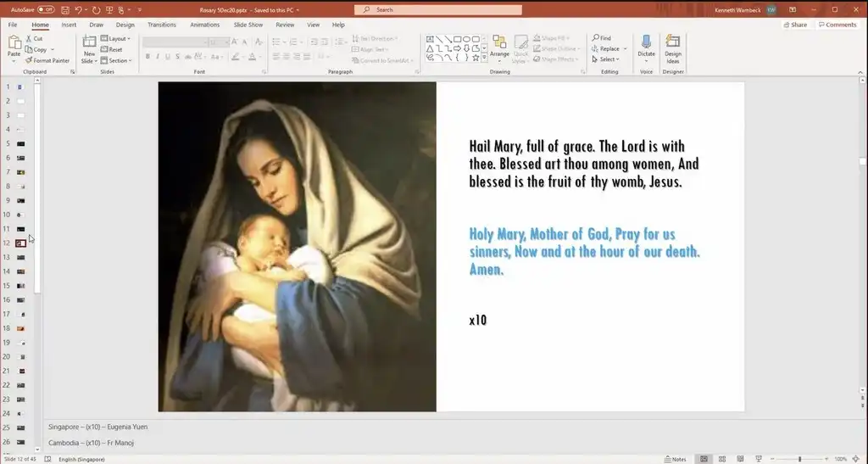Open Clipboard pane dialog launcher
Viewport: 868px width, 464px height.
73,72
